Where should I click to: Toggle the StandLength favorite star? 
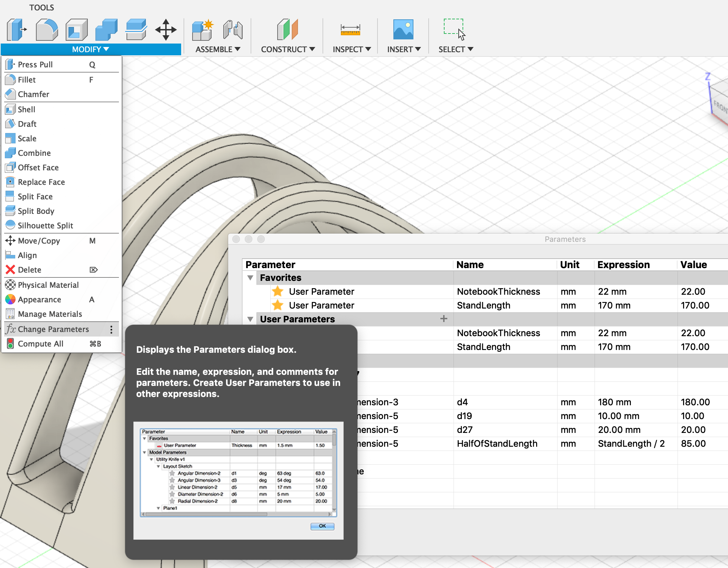pos(278,305)
